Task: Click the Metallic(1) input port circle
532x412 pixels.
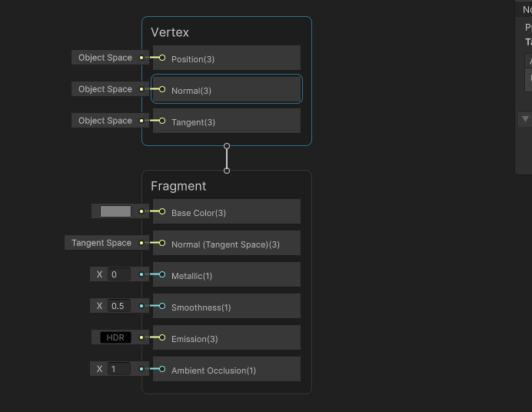Action: (x=162, y=274)
